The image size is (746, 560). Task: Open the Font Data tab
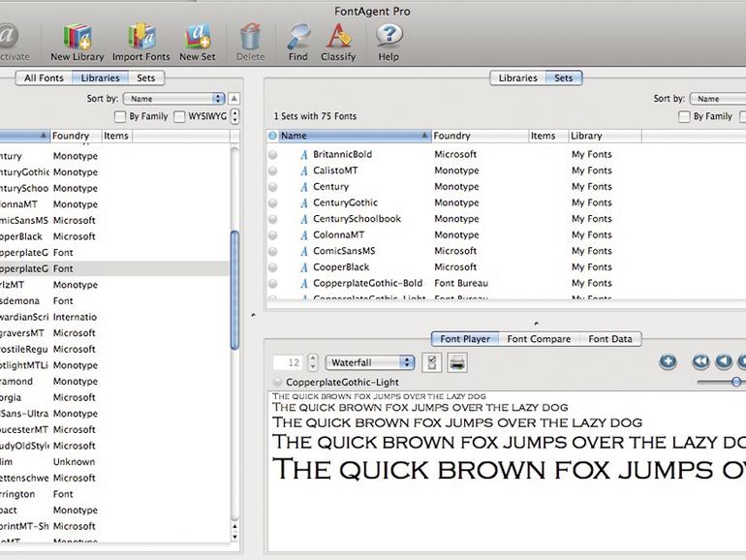click(x=610, y=339)
